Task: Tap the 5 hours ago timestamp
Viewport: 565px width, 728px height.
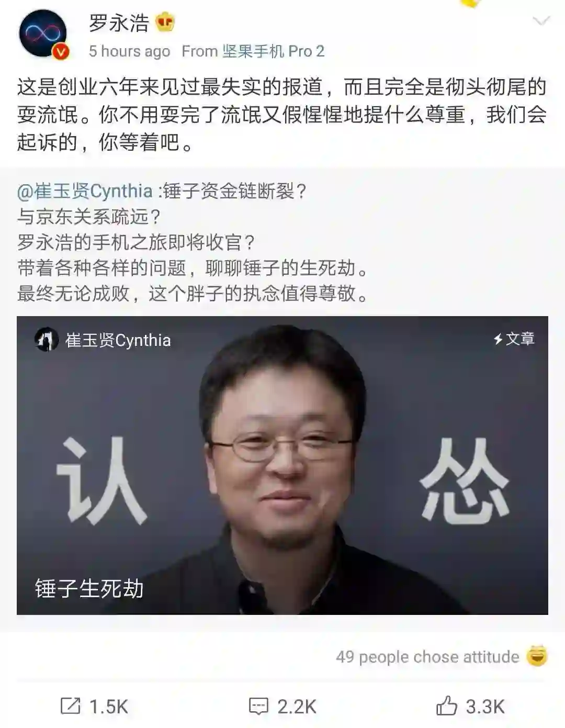Action: pos(130,51)
